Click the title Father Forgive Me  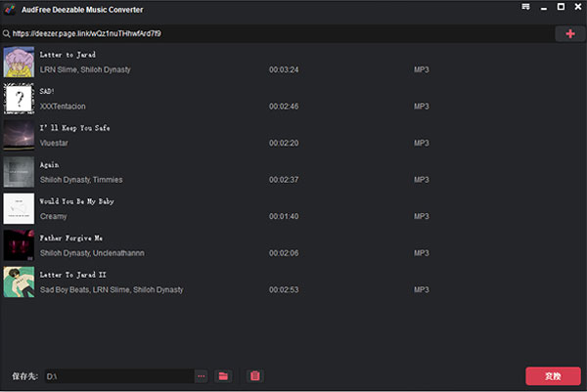click(71, 239)
